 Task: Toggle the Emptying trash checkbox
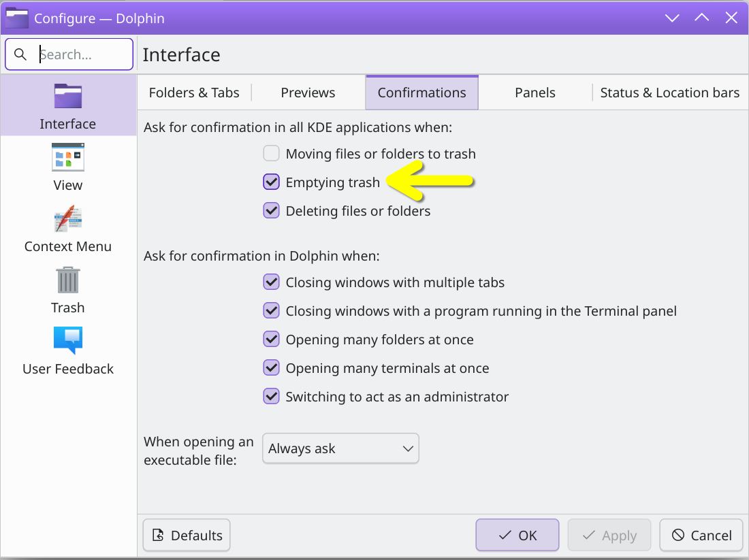pos(271,182)
